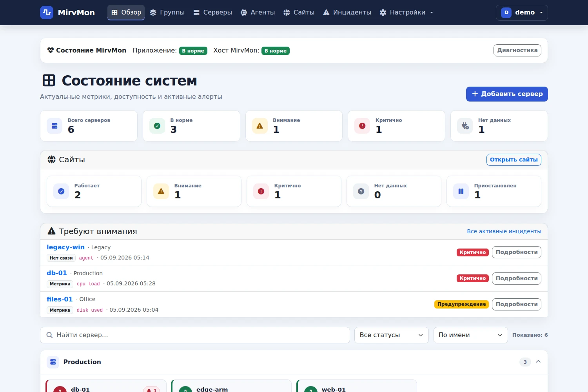Click the Предупреждение badge for files-01
This screenshot has width=588, height=392.
(x=461, y=304)
